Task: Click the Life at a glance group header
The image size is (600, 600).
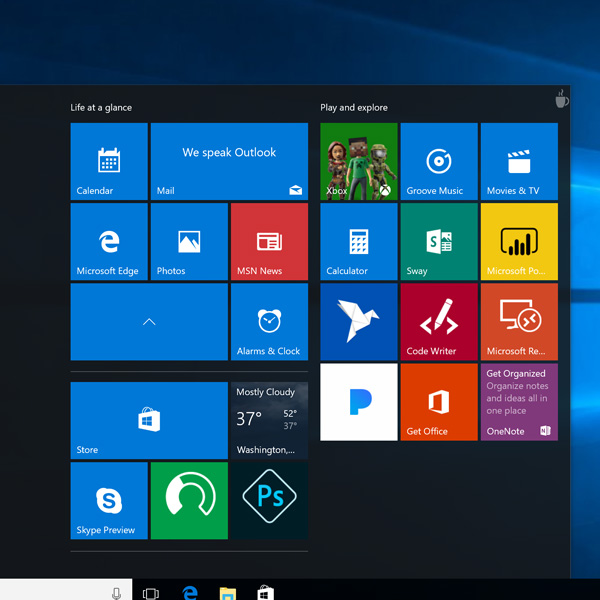Action: [101, 108]
